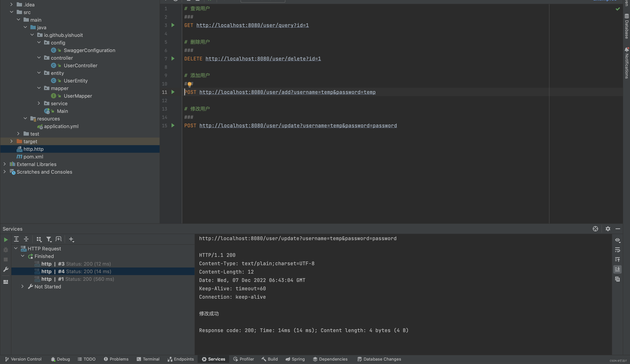Click the scroll to top icon in response pane
630x364 pixels.
617,260
